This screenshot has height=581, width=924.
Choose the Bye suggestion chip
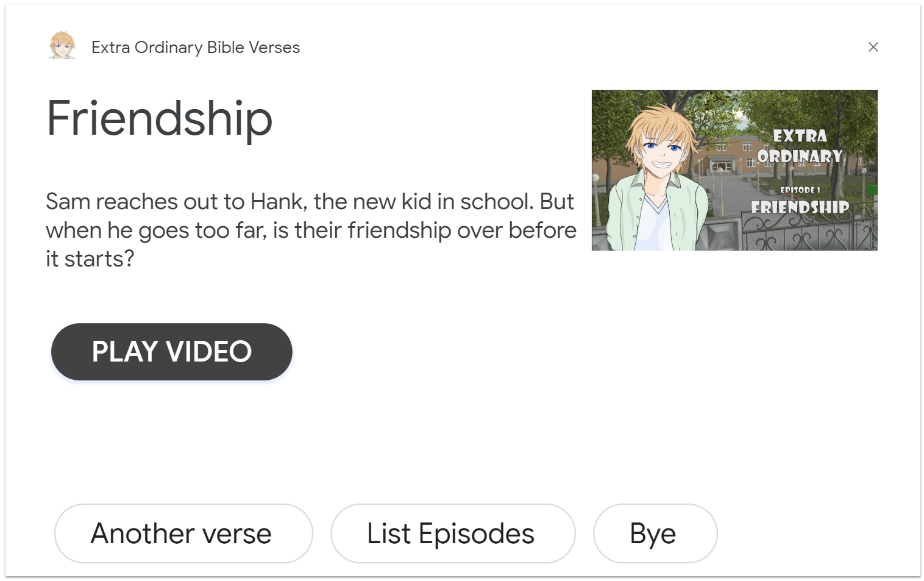point(655,533)
